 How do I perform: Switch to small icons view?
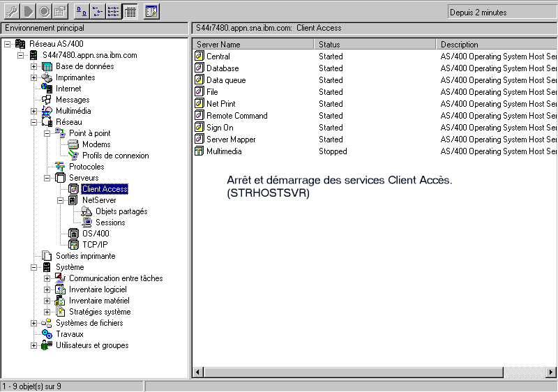click(98, 12)
